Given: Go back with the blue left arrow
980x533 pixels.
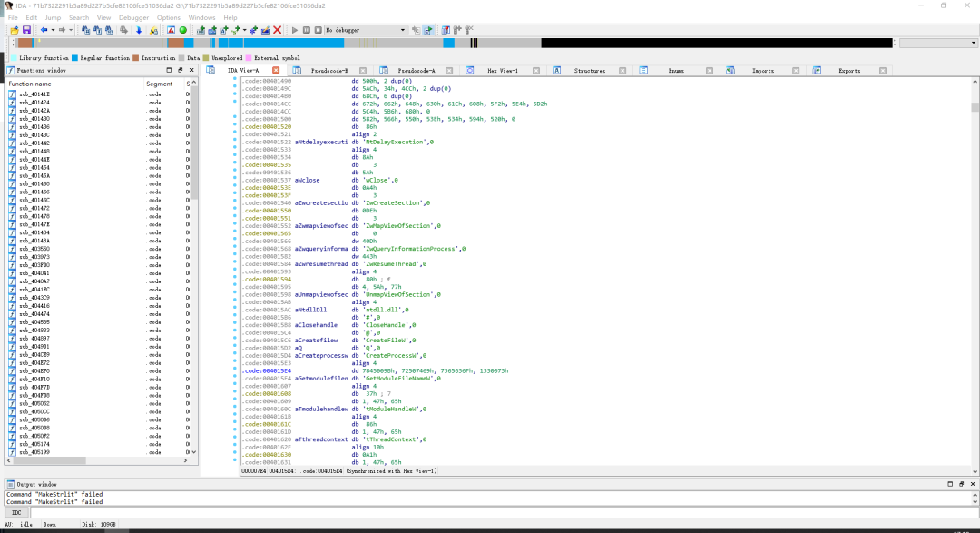Looking at the screenshot, I should point(44,30).
